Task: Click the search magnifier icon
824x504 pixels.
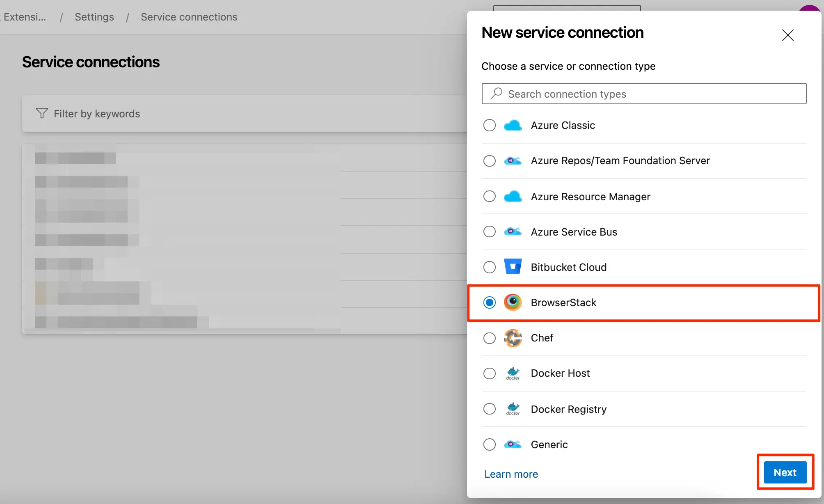Action: click(496, 94)
